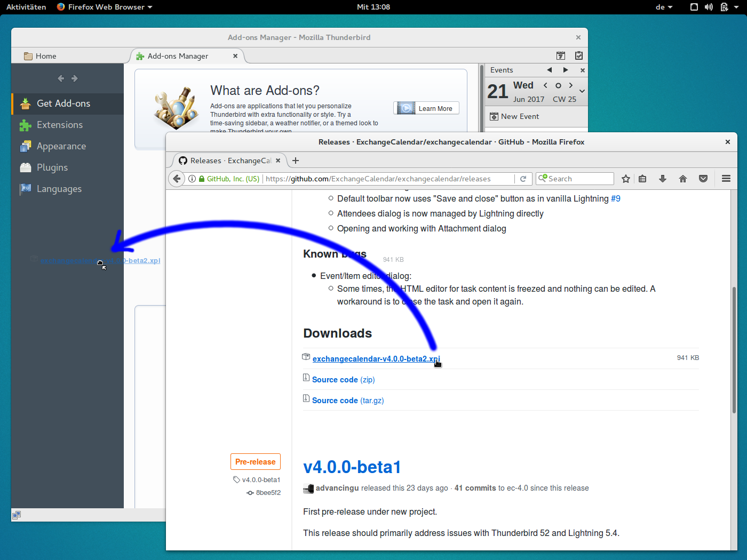Click the Thunderbird status bar connection icon
The image size is (747, 560).
click(17, 515)
